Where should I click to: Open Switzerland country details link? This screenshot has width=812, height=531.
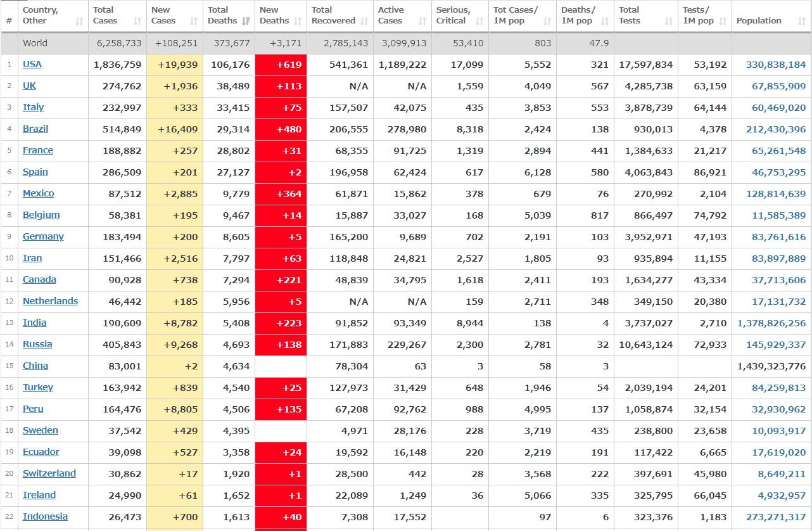click(49, 473)
